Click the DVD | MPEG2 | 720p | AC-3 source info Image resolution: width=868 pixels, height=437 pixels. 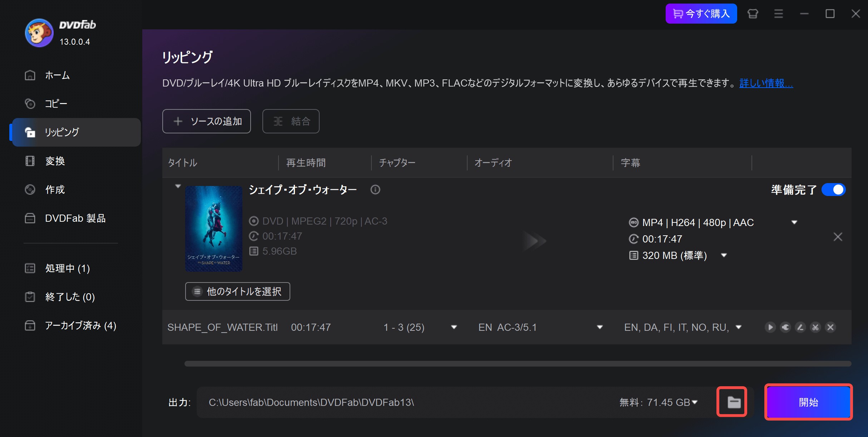[x=325, y=221]
